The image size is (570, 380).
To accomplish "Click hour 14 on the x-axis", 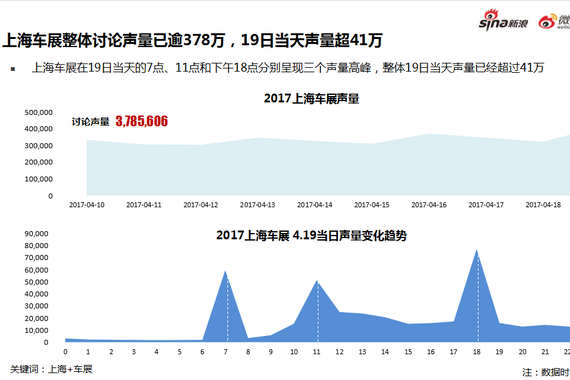I will click(385, 352).
